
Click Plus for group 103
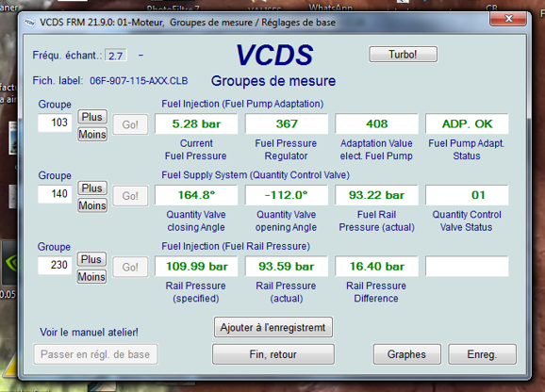[x=91, y=117]
